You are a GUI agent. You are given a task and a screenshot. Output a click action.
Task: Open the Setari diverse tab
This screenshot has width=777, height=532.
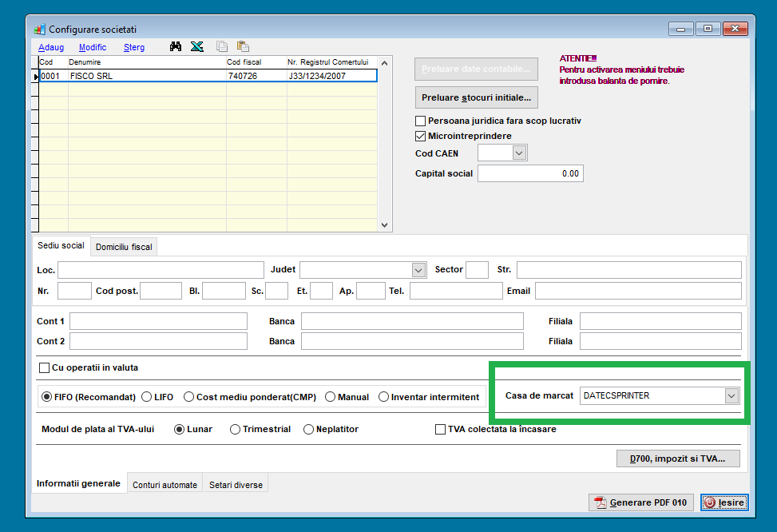pyautogui.click(x=236, y=485)
